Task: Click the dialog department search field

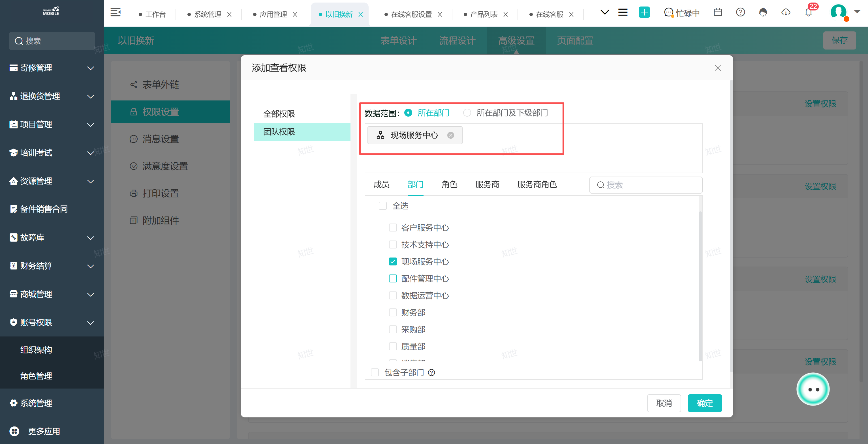Action: (x=645, y=185)
